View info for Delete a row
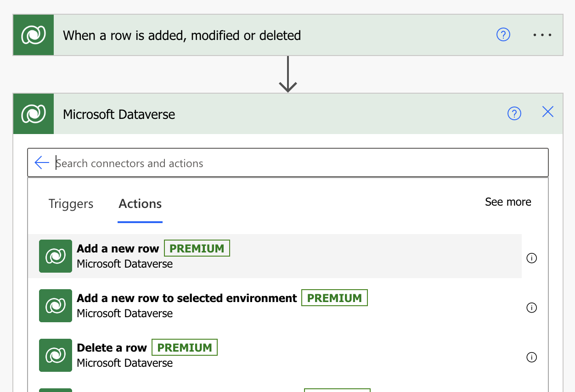This screenshot has height=392, width=575. coord(531,357)
